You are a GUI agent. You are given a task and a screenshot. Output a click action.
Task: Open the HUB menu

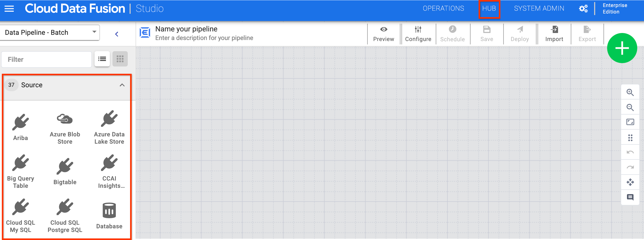click(489, 8)
